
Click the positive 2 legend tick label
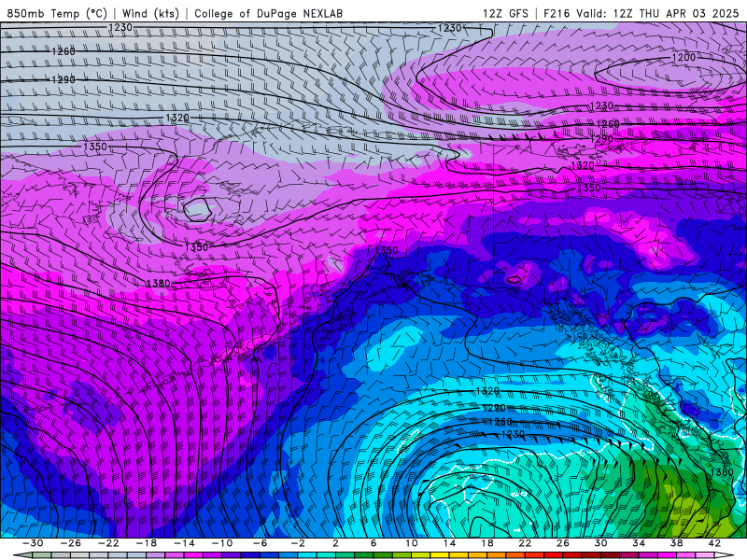(x=335, y=543)
